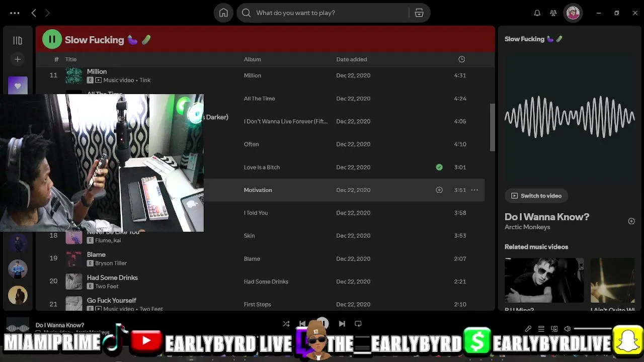Pause the playlist with the green button
This screenshot has height=362, width=644.
pyautogui.click(x=52, y=39)
